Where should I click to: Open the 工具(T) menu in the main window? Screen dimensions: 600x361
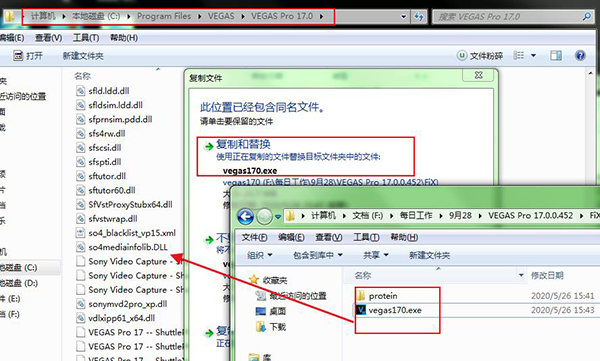point(86,38)
